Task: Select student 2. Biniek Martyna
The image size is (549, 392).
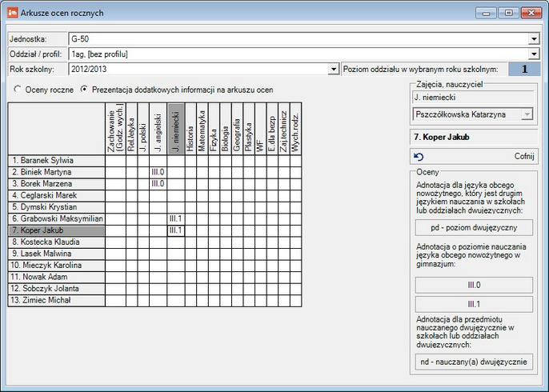Action: coord(56,172)
